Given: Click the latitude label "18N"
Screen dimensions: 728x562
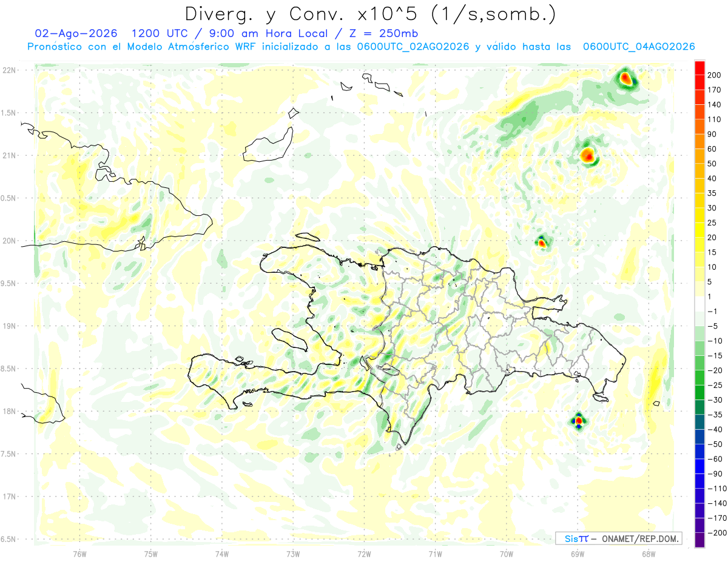Looking at the screenshot, I should [x=9, y=411].
